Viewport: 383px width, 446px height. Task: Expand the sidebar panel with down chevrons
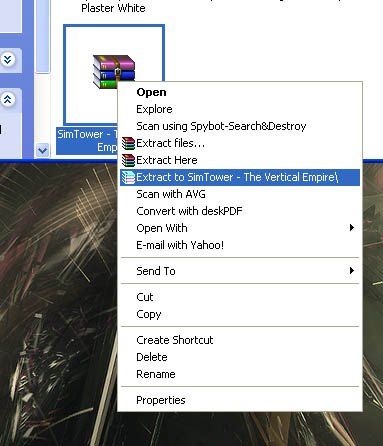(8, 60)
